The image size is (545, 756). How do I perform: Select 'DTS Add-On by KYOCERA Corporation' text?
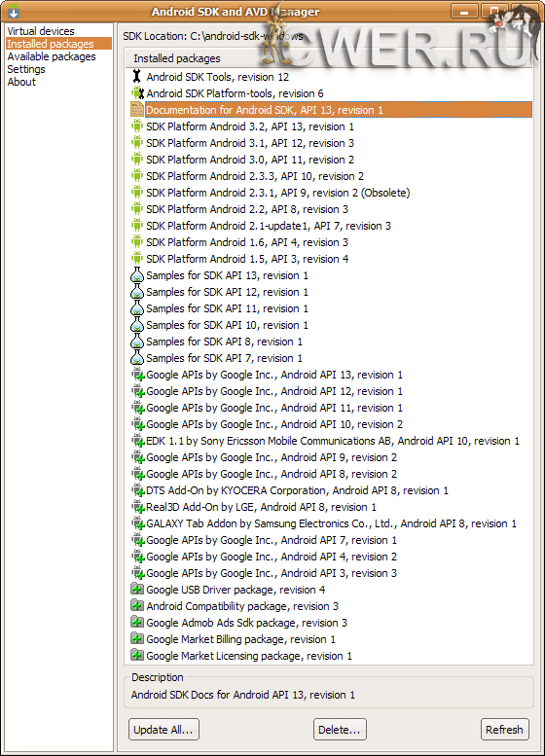click(297, 490)
